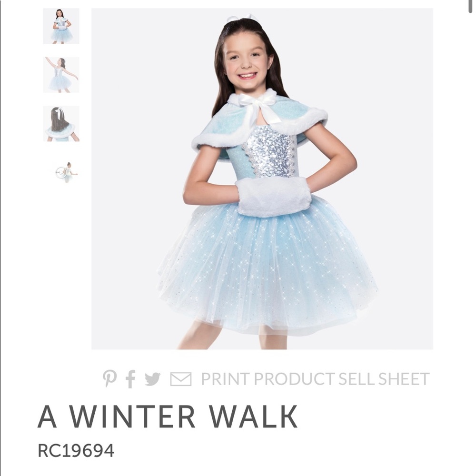The height and width of the screenshot is (476, 476).
Task: Click the large main costume photo
Action: point(262,178)
